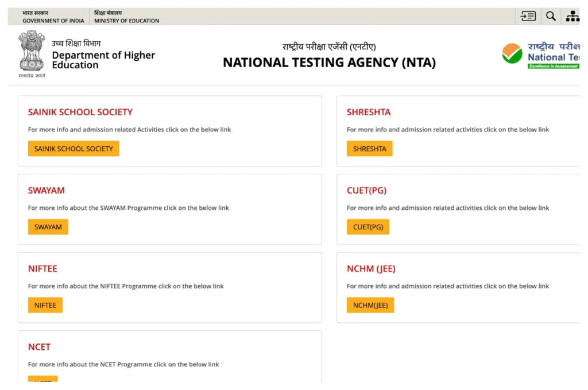
Task: Click the NCHM(JEE) yellow button
Action: [x=370, y=305]
